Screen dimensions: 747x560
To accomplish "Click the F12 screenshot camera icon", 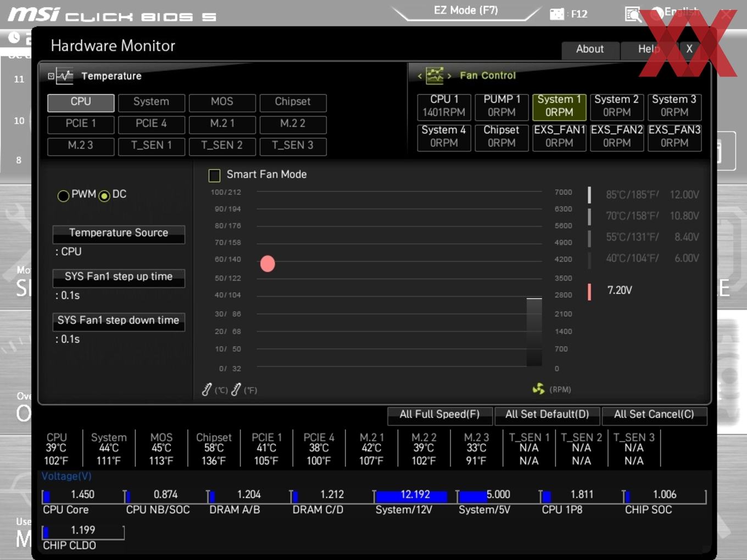I will tap(557, 14).
